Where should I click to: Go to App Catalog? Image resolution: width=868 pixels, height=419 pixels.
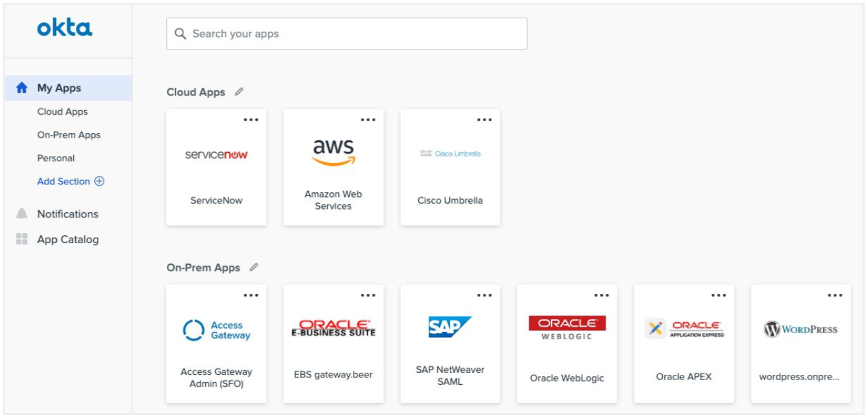67,240
